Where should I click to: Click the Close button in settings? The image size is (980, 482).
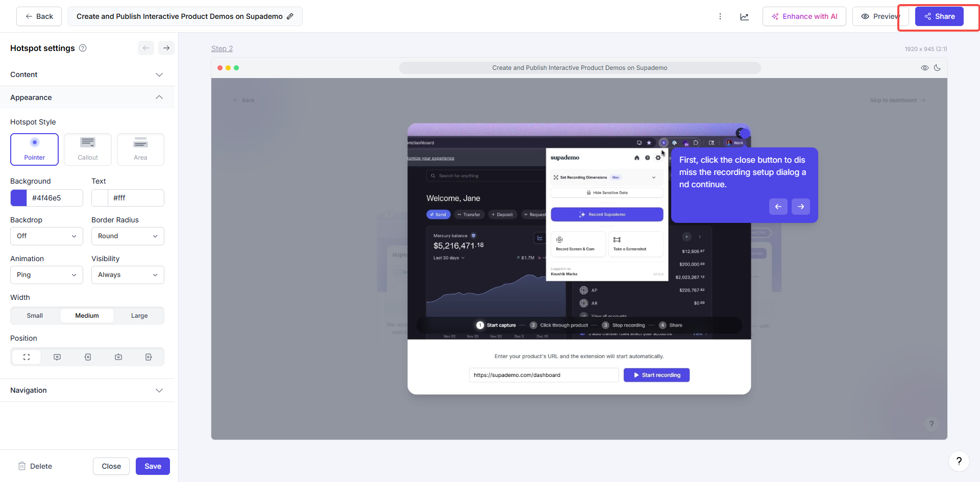click(111, 466)
